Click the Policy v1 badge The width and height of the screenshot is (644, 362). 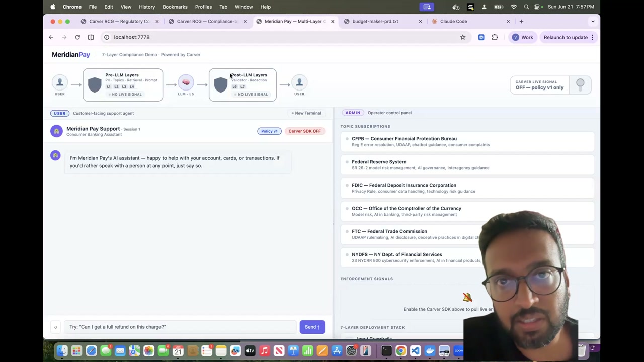pos(269,131)
